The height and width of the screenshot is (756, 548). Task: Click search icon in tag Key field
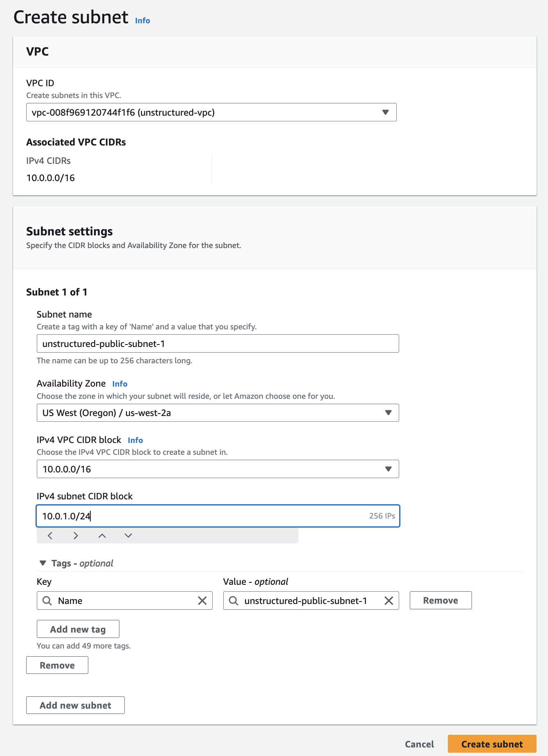[47, 601]
